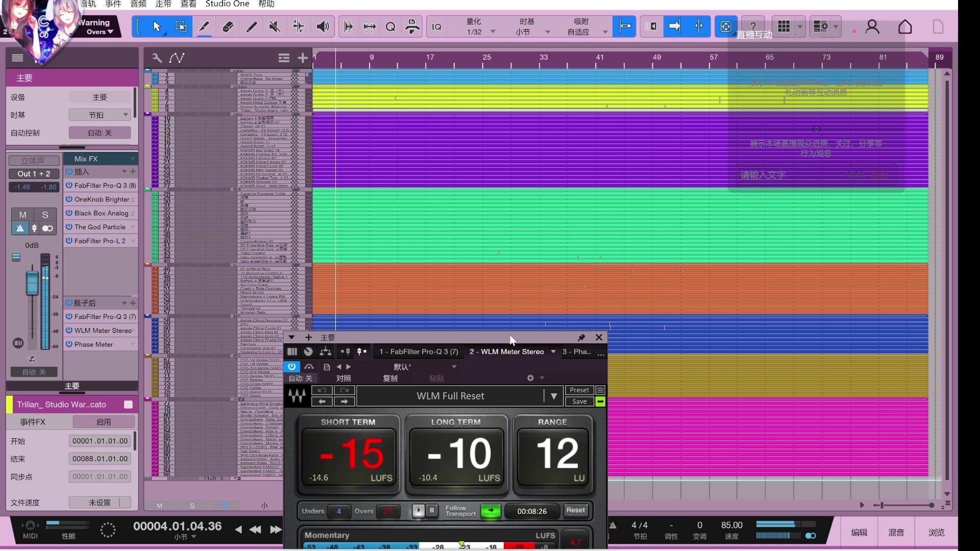Viewport: 980px width, 551px height.
Task: Select the Range selection tool
Action: [x=181, y=27]
